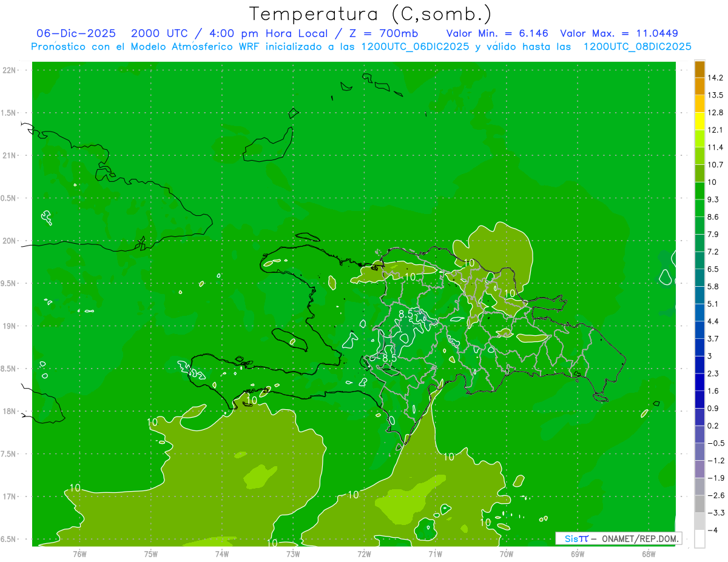Click the color scale value -0.5
This screenshot has width=728, height=562.
pos(715,443)
